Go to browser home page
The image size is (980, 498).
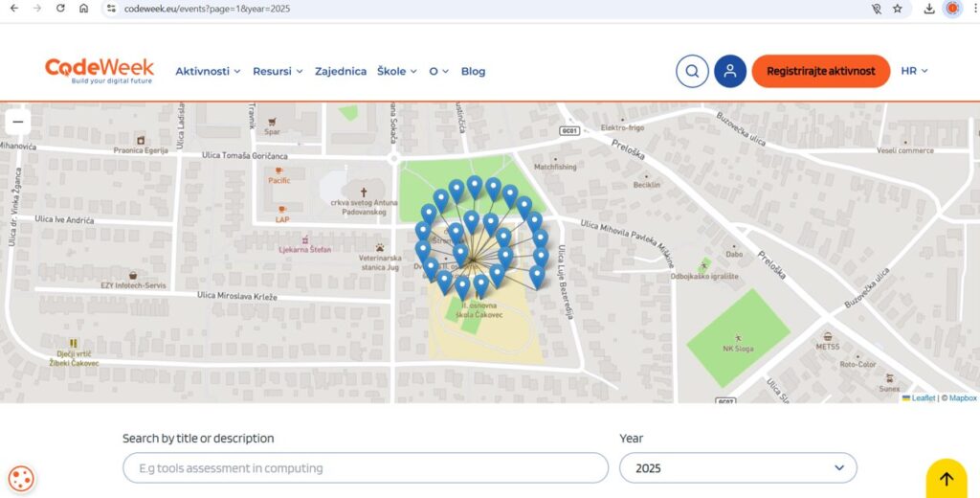84,9
